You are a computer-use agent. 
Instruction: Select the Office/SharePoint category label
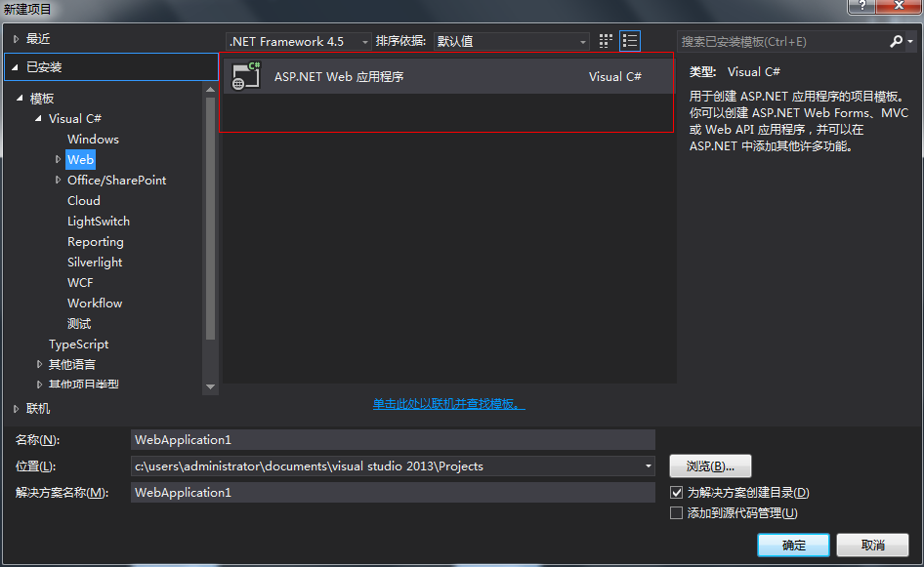click(x=116, y=181)
